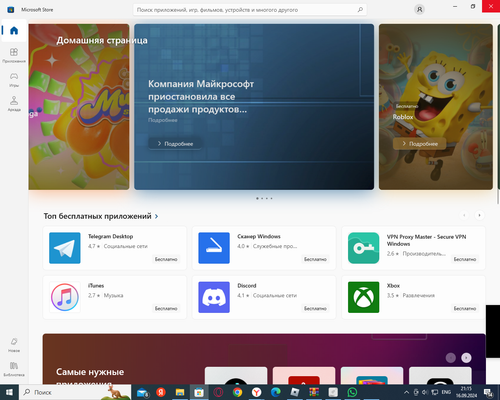Click Бесплатно on the Xbox card
This screenshot has width=500, height=400.
(x=465, y=308)
